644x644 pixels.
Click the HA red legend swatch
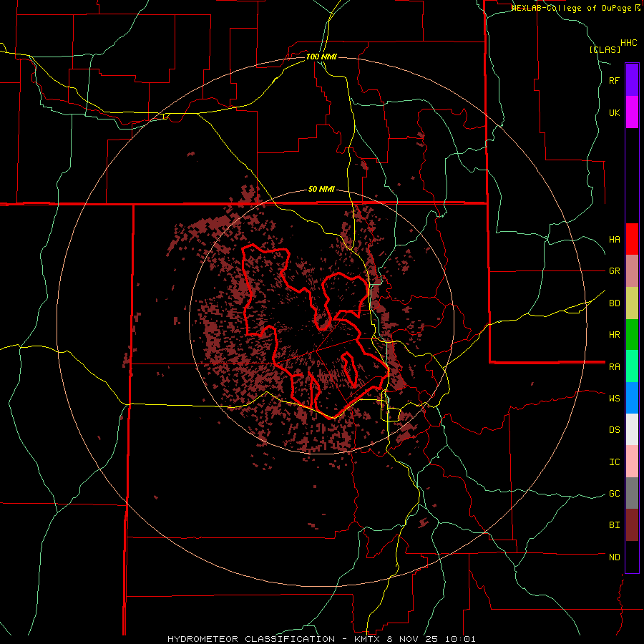(632, 239)
